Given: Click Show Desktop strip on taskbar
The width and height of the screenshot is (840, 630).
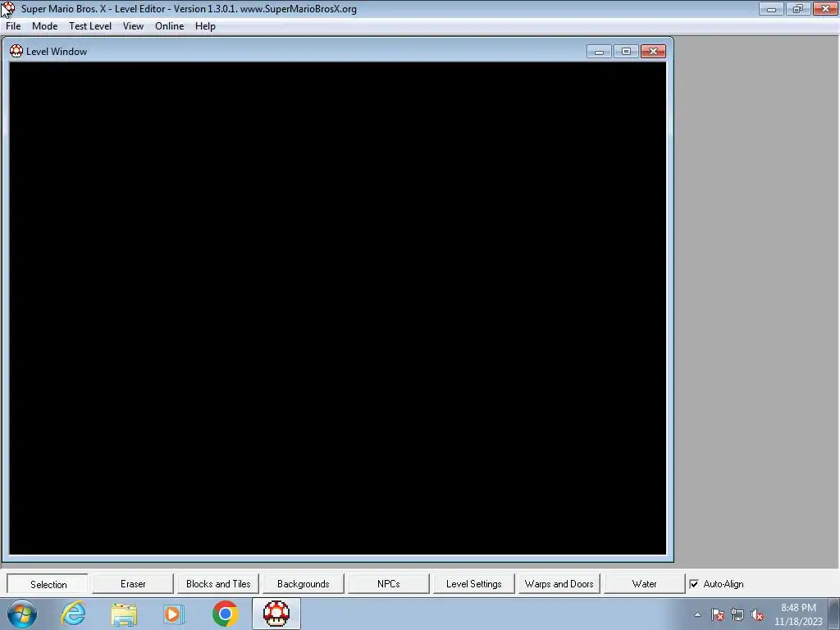Looking at the screenshot, I should point(834,614).
